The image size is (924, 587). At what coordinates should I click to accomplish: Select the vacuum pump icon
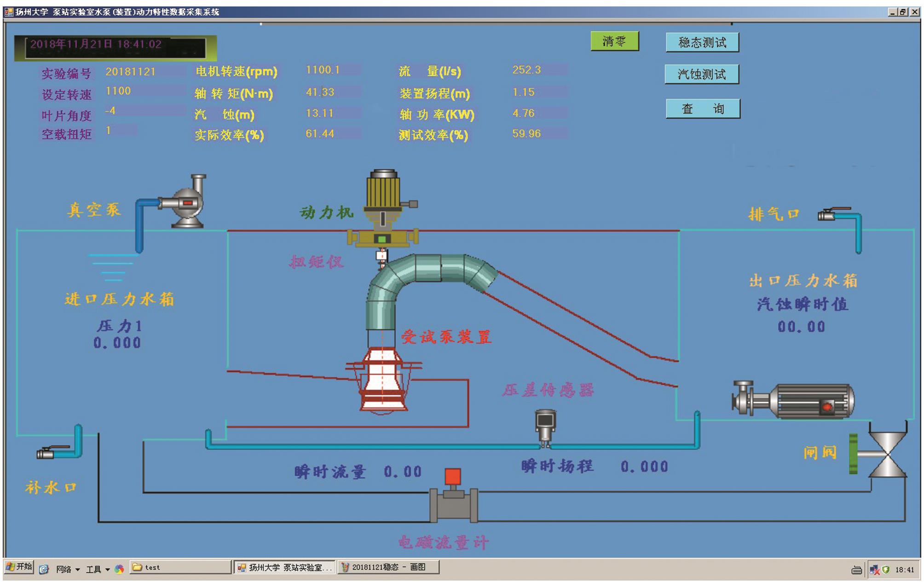(x=187, y=202)
